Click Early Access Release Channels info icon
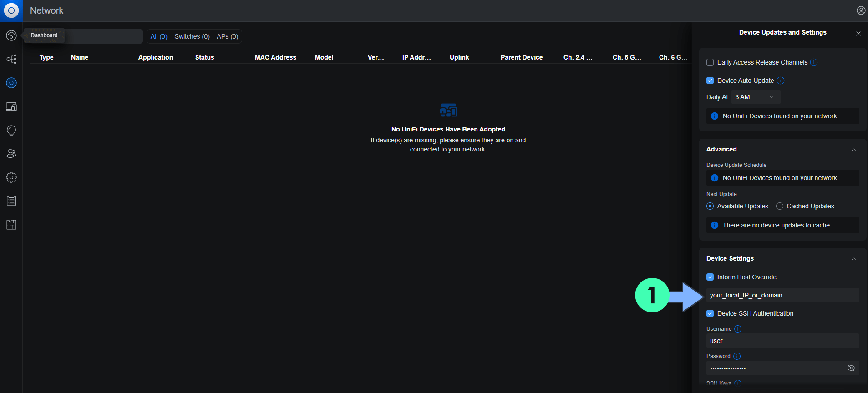This screenshot has height=393, width=868. pos(814,62)
